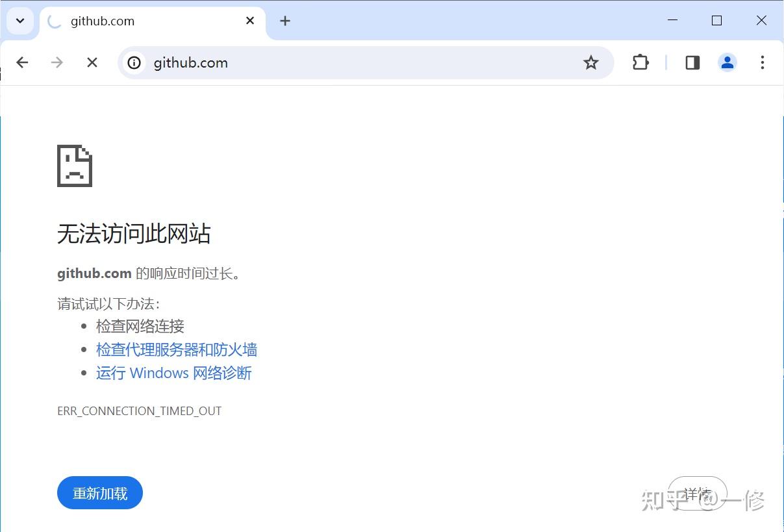784x532 pixels.
Task: Close the github.com tab
Action: click(250, 20)
